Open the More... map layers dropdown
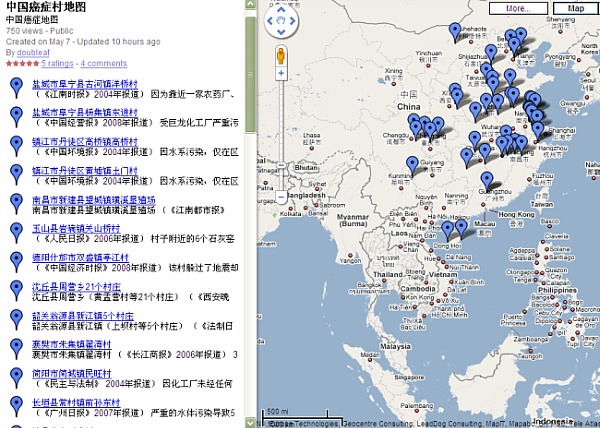Screen dimensions: 600x428 click(x=517, y=7)
